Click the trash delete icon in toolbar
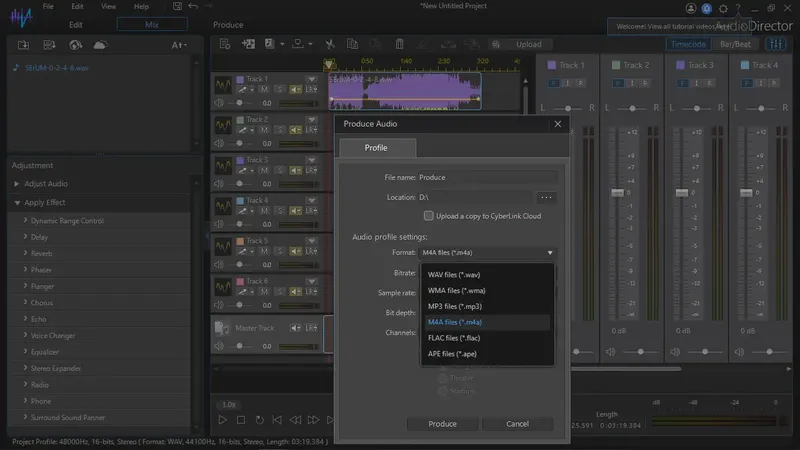This screenshot has height=450, width=800. pyautogui.click(x=399, y=44)
